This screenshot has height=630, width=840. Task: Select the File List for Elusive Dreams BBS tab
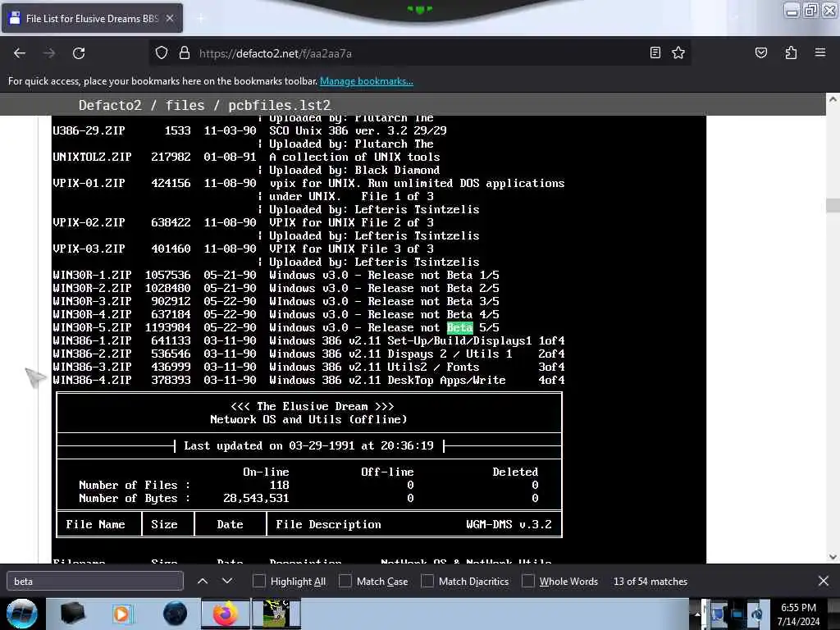(x=92, y=18)
